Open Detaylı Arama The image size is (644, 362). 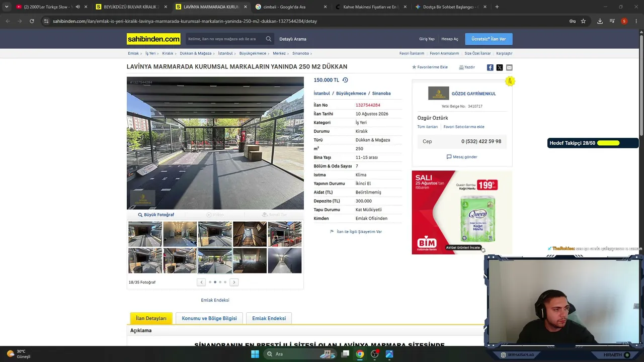click(x=293, y=39)
